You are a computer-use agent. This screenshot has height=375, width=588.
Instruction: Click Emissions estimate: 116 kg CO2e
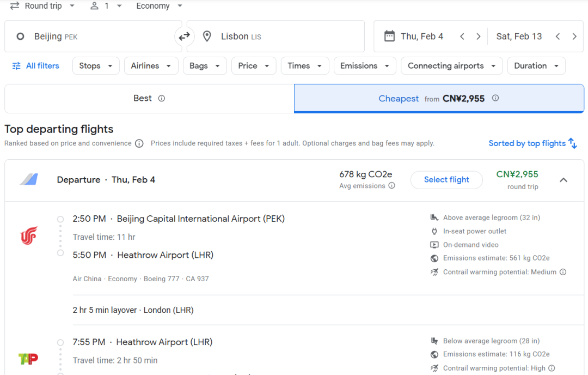[x=497, y=354]
